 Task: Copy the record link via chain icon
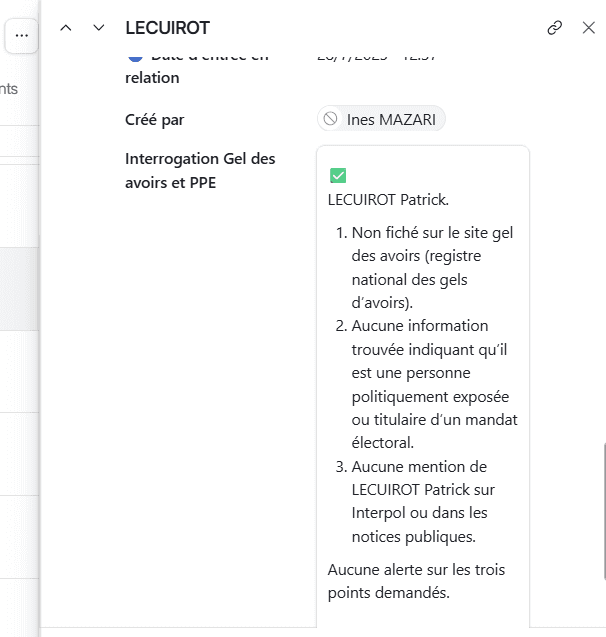(x=554, y=28)
